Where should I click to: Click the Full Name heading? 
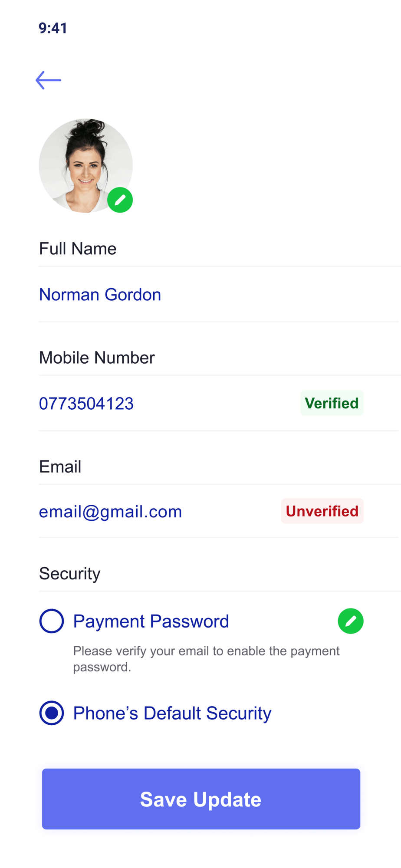click(x=78, y=249)
